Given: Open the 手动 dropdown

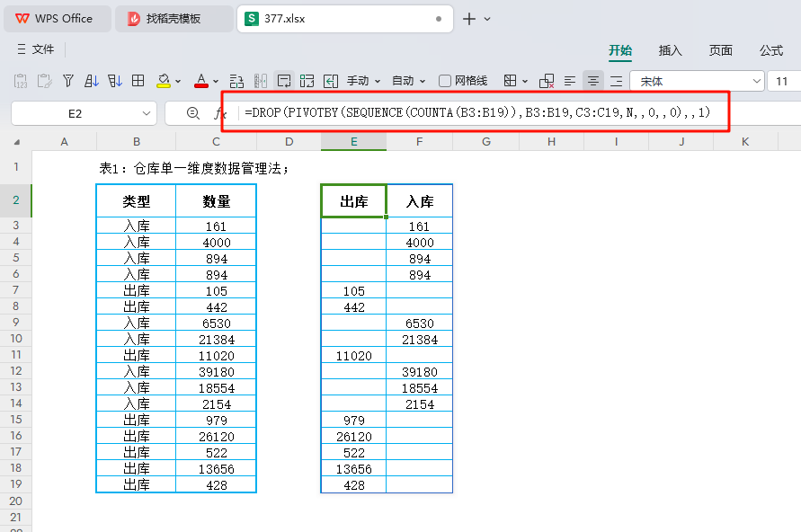Looking at the screenshot, I should click(364, 81).
